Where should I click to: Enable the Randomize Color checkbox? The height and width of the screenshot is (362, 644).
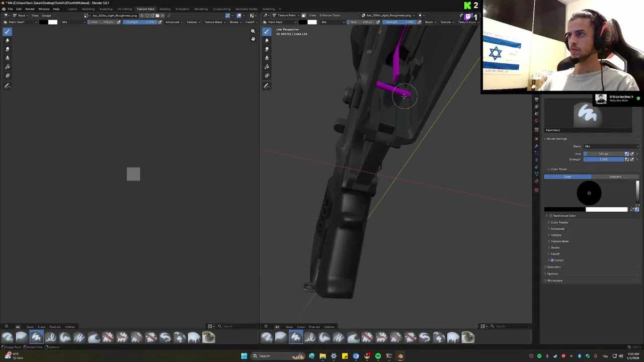(x=550, y=216)
